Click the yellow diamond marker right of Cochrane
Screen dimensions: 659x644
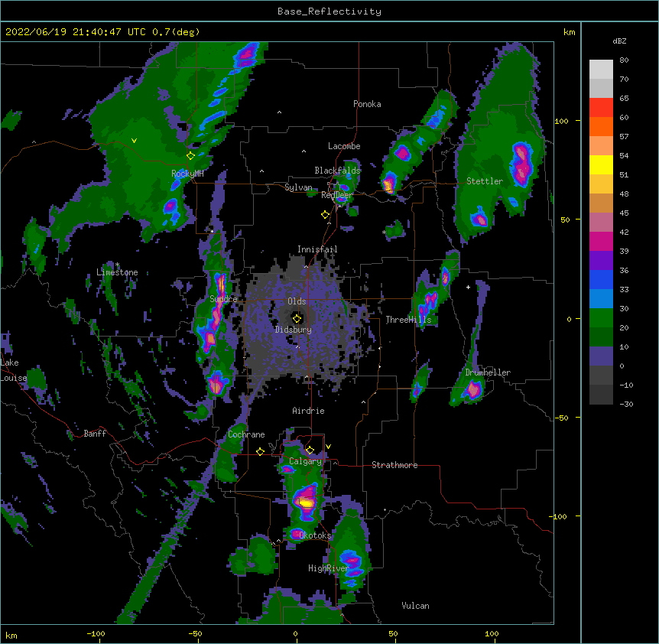260,451
